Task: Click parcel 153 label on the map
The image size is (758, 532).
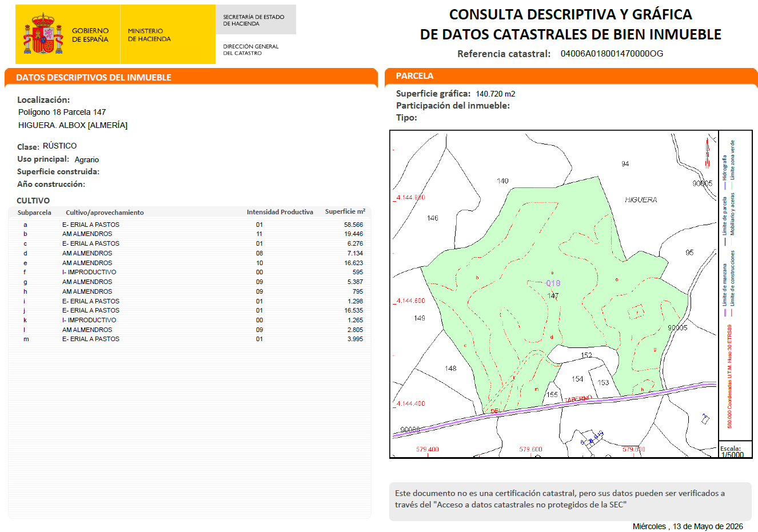Action: (x=603, y=382)
